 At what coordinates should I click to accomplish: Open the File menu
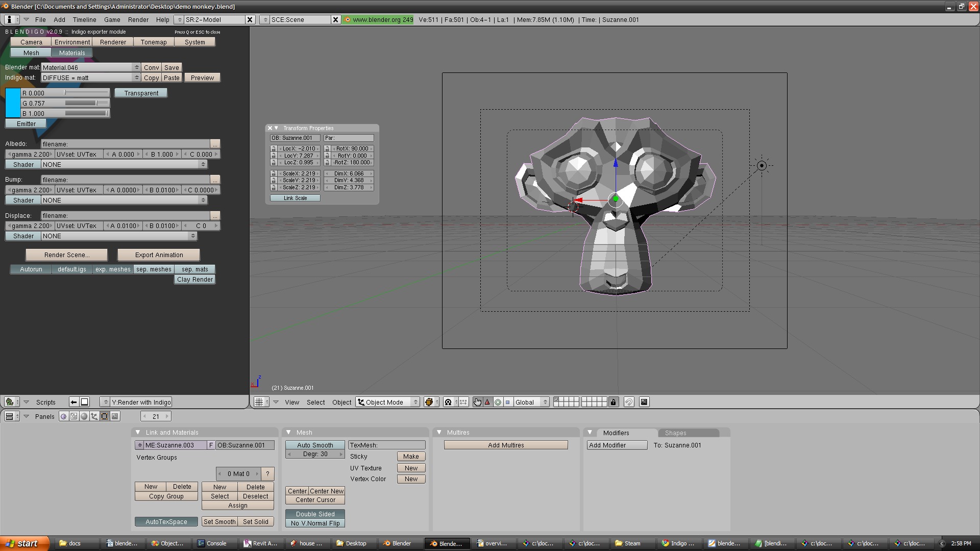pos(40,19)
